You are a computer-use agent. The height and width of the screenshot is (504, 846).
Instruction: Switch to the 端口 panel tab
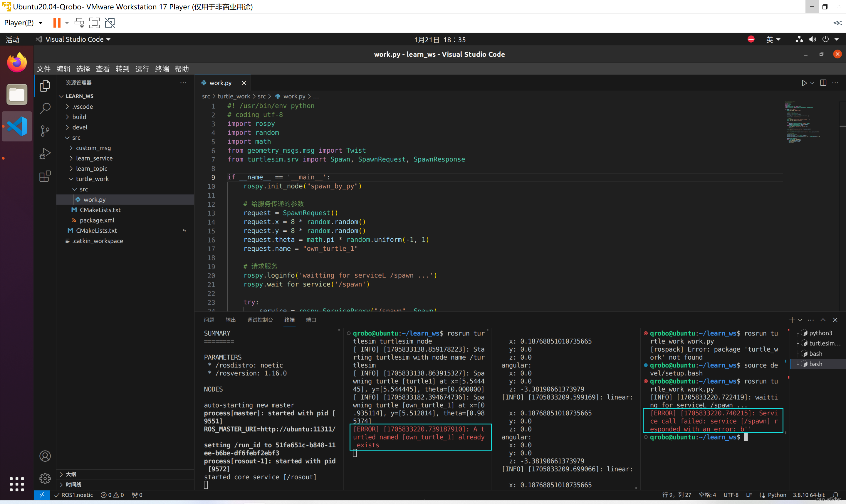[311, 320]
